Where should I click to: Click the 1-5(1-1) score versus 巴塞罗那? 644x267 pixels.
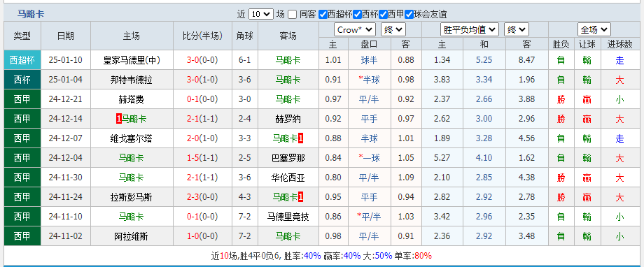pyautogui.click(x=202, y=158)
